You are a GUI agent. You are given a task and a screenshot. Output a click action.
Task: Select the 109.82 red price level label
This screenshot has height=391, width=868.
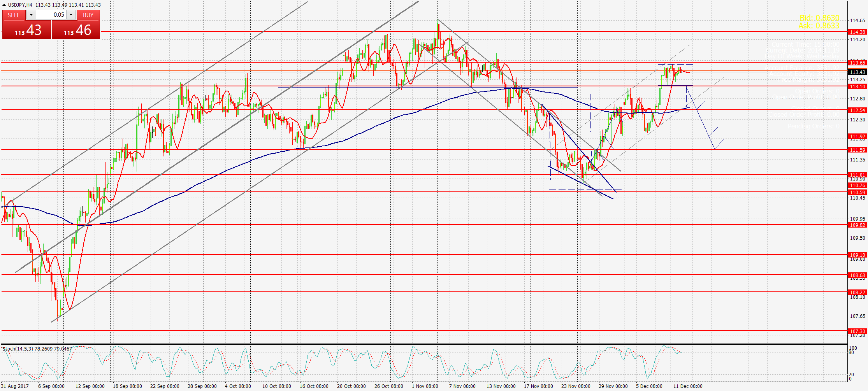click(x=857, y=225)
